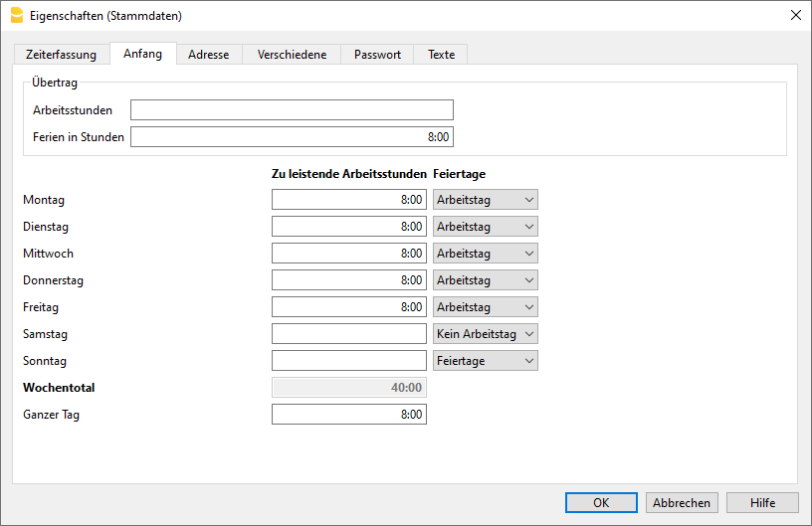Switch to the Zeiterfassung tab

pos(62,55)
